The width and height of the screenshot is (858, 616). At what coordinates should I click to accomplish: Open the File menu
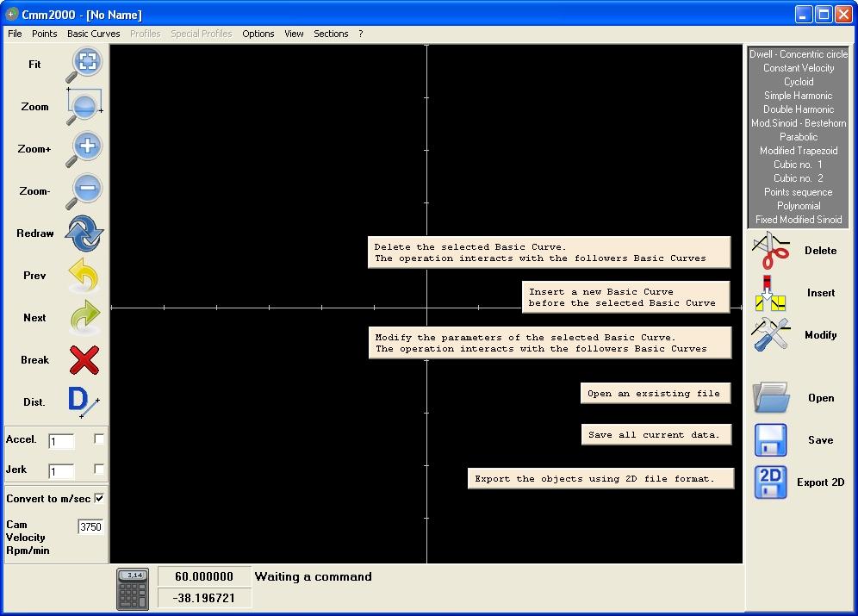[15, 34]
